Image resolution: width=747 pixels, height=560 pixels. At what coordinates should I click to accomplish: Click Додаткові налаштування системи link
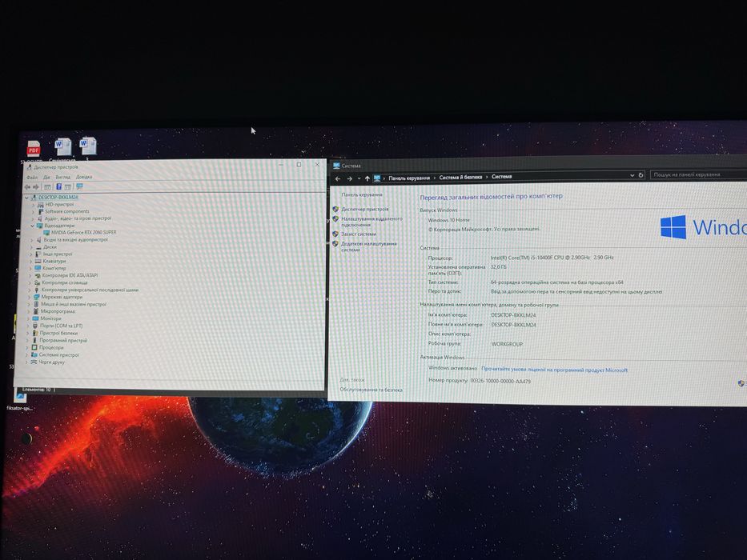point(369,246)
